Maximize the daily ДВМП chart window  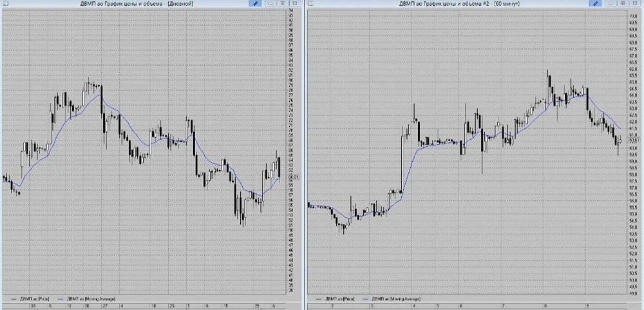click(283, 3)
